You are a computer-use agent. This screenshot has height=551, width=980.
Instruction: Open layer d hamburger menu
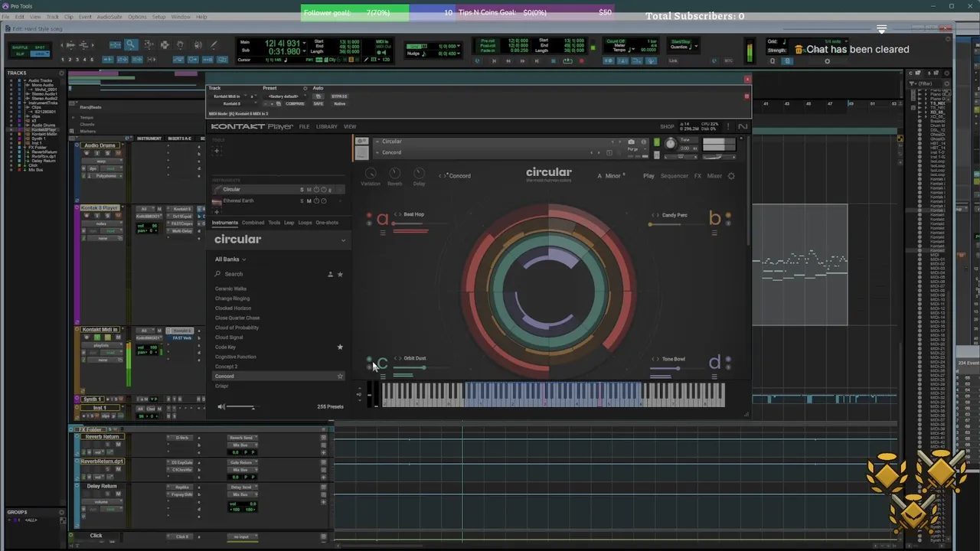tap(714, 377)
